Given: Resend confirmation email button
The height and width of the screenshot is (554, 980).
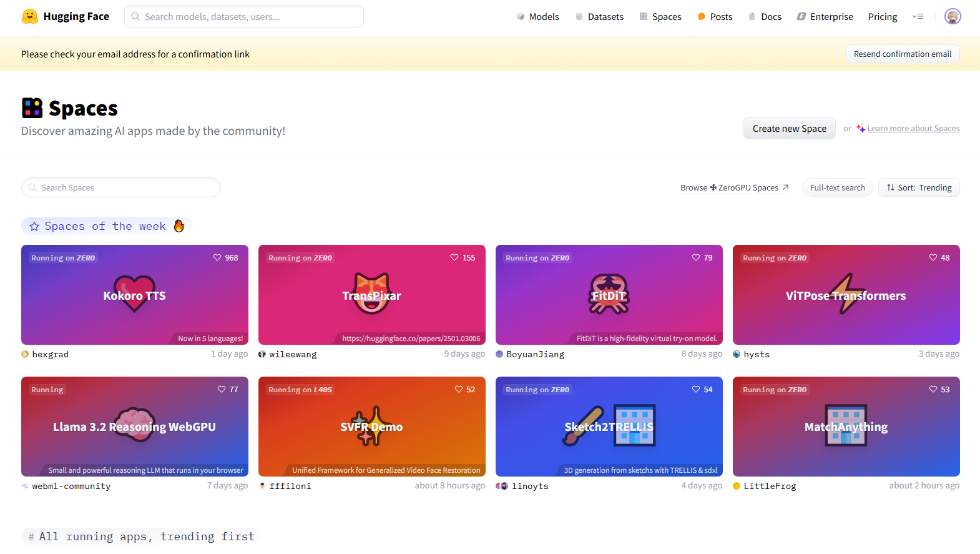Looking at the screenshot, I should click(903, 54).
